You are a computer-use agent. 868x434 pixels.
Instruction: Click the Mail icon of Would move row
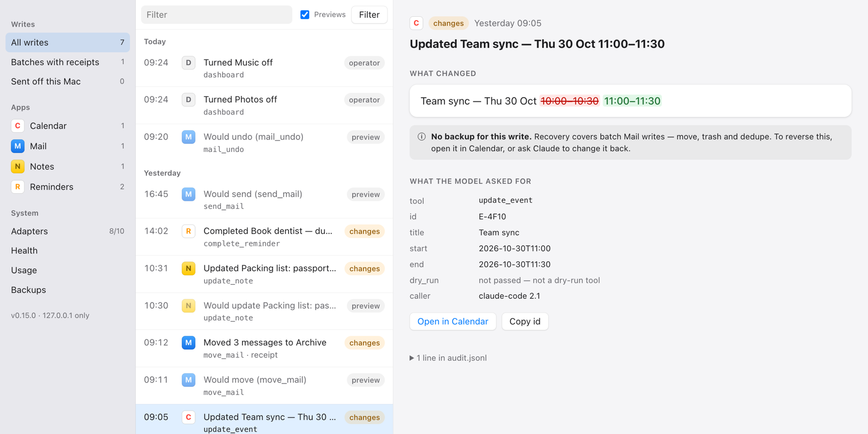click(188, 380)
